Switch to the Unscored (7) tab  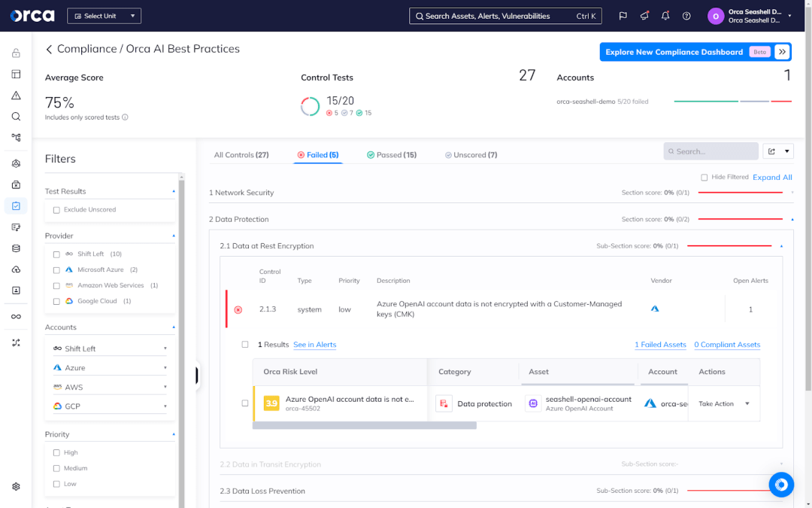(471, 155)
